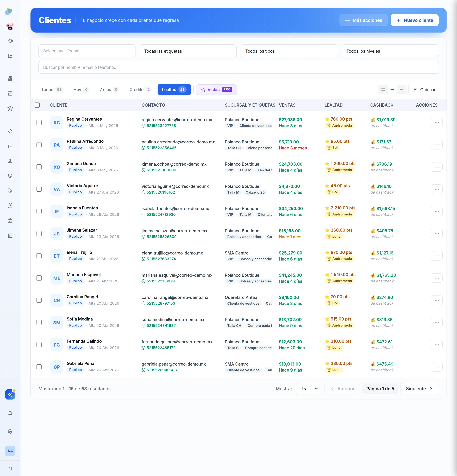Check the Isabela Fuentes row checkbox
The width and height of the screenshot is (457, 476).
[39, 211]
